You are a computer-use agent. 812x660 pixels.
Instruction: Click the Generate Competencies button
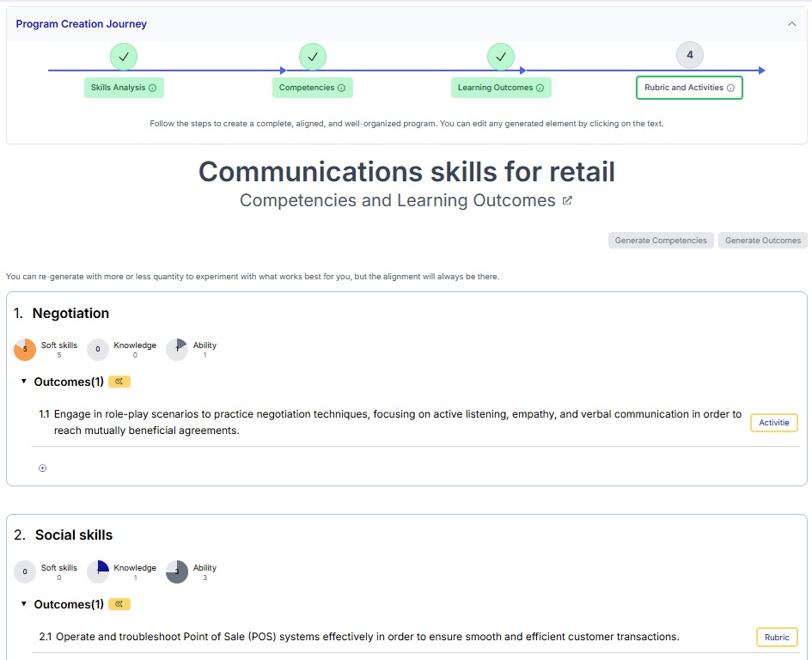click(x=660, y=240)
